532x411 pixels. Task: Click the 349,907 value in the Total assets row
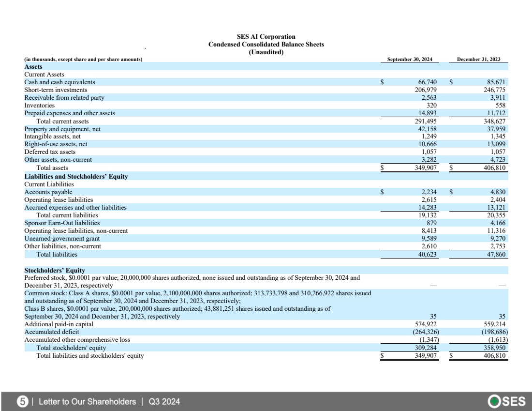(x=426, y=168)
